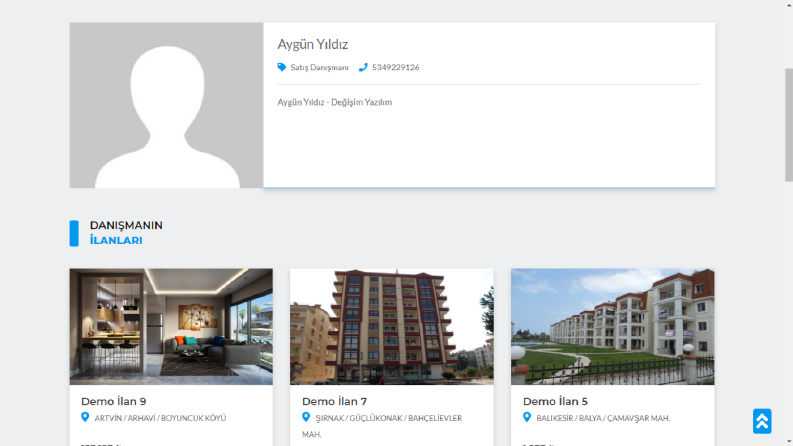
Task: Click location pin icon for Şırnak listing
Action: pos(306,417)
